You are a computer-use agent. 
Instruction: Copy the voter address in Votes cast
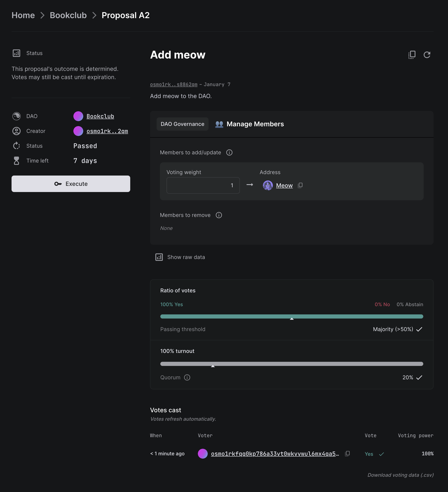click(x=347, y=453)
